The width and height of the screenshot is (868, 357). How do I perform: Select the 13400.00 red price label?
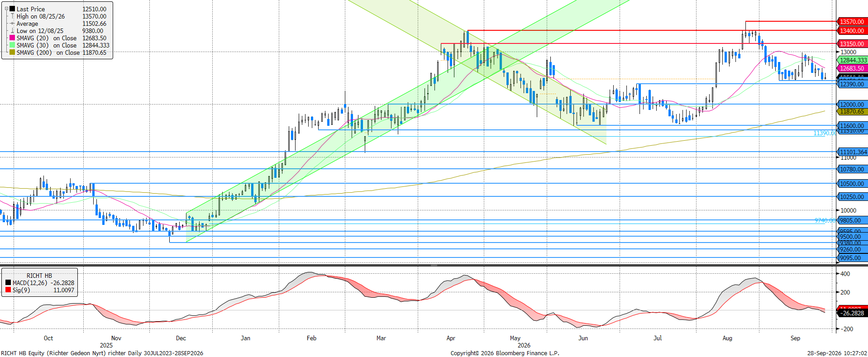852,31
